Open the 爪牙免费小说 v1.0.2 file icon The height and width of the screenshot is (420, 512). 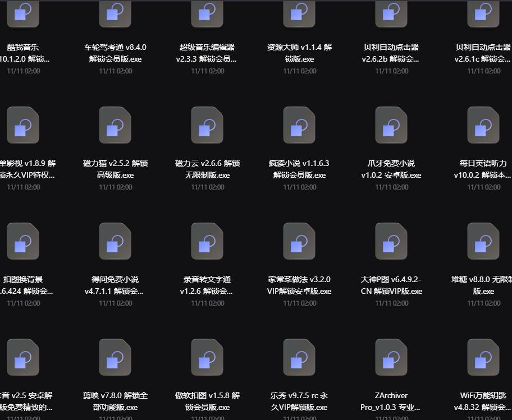coord(391,125)
